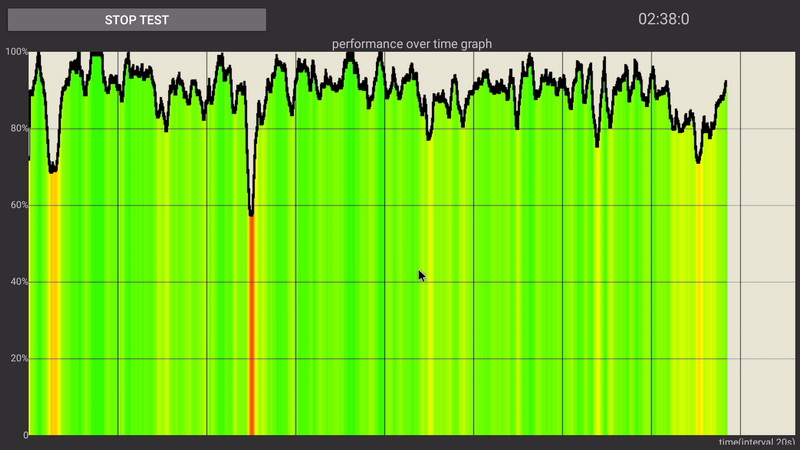Click the elapsed timer reading 02:38:0
Viewport: 800px width, 450px height.
pyautogui.click(x=663, y=19)
